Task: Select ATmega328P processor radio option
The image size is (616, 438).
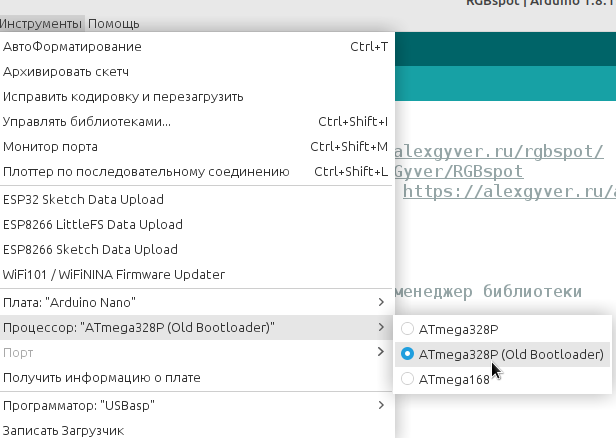Action: pos(502,329)
